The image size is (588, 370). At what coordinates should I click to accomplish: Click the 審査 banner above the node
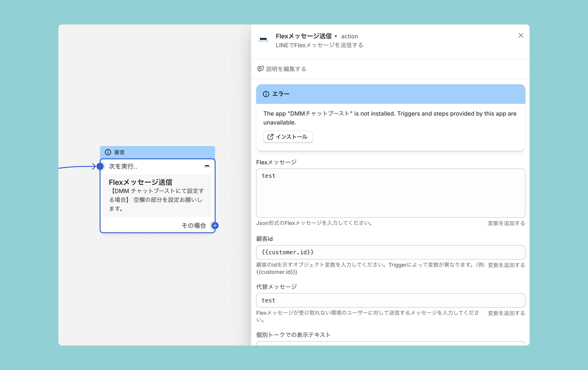pos(157,152)
